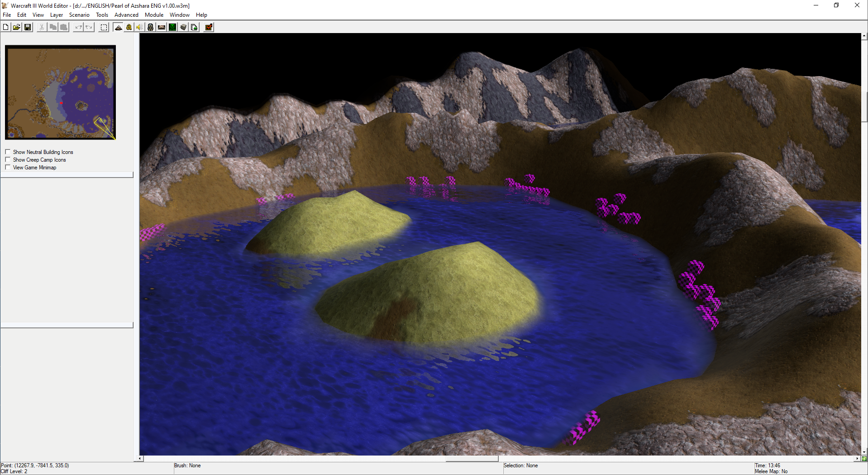Open the Object Editor helmet icon
The width and height of the screenshot is (868, 475).
[x=151, y=27]
